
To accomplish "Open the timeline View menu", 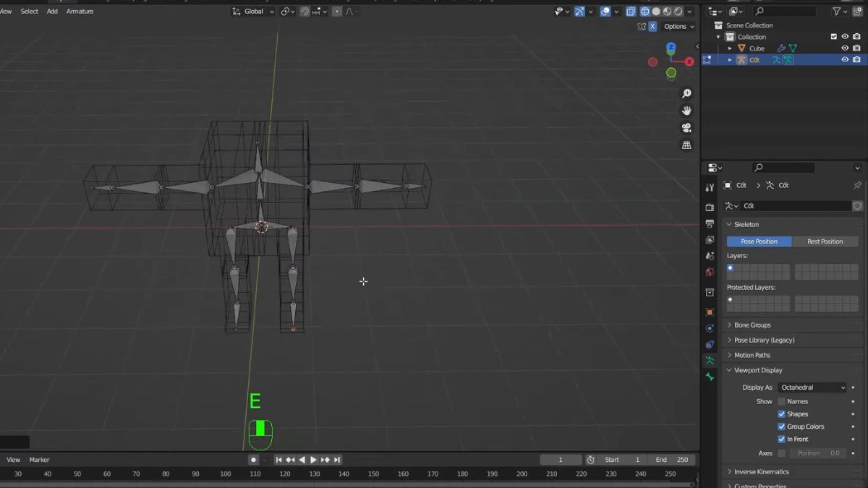I will (13, 460).
